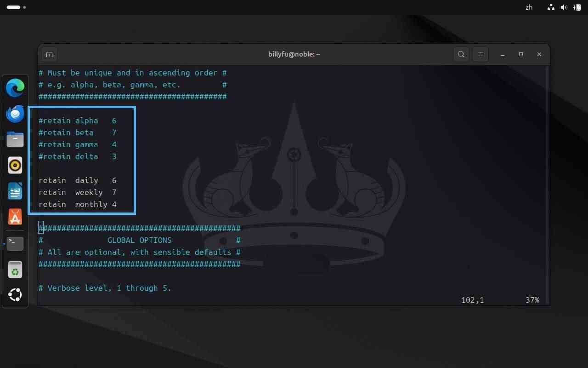Show applications with the Ubuntu logo button
Screen dimensions: 588x368
click(x=15, y=295)
